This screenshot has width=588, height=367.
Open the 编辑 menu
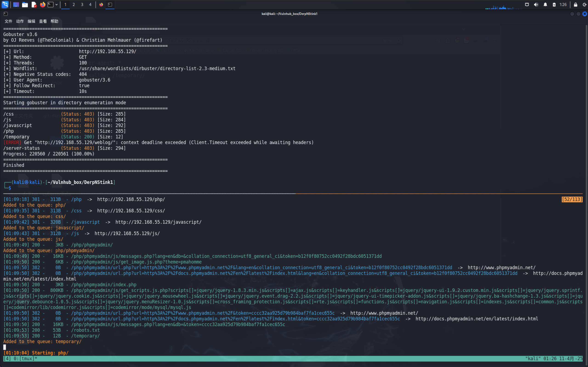coord(31,21)
